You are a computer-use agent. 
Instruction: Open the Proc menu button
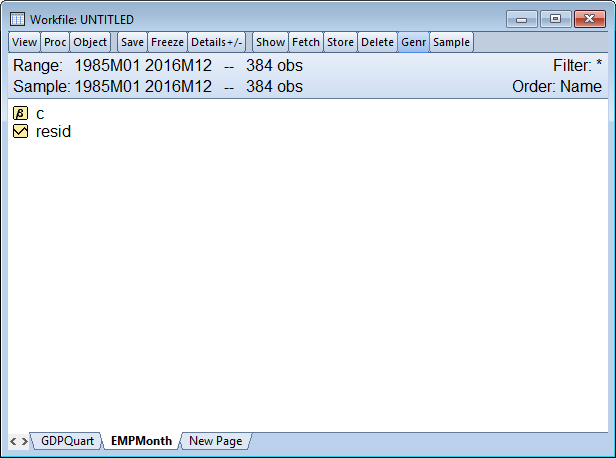point(55,42)
